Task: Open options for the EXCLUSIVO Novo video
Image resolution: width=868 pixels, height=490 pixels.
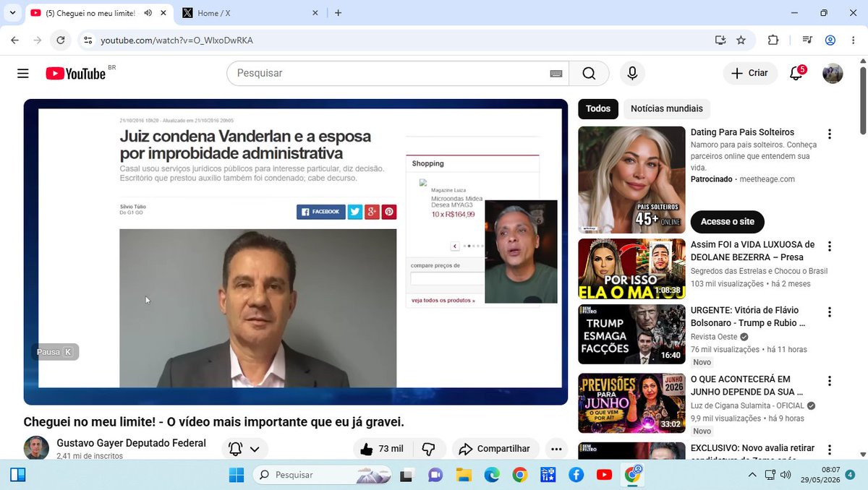Action: (830, 449)
